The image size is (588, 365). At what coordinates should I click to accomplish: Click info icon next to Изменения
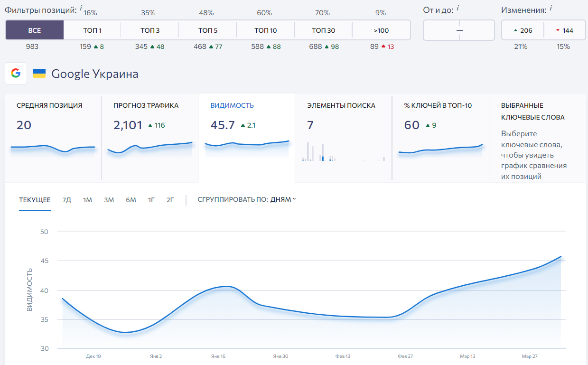(x=551, y=8)
